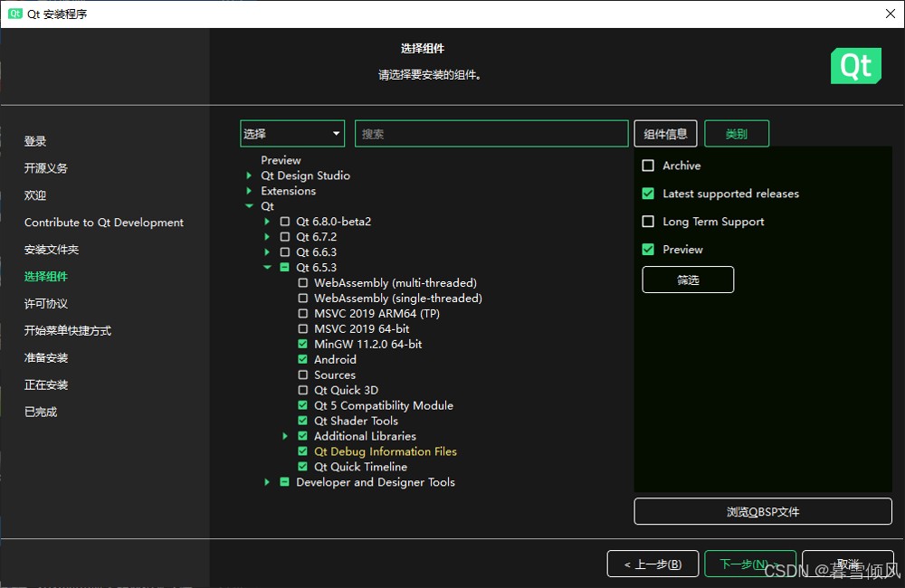
Task: Expand the Extensions tree node
Action: (249, 191)
